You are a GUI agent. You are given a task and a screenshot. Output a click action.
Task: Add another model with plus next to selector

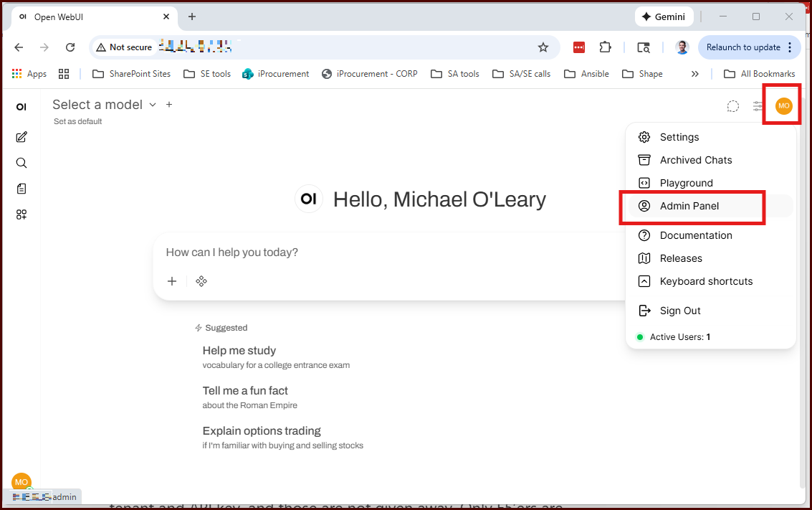click(x=169, y=105)
